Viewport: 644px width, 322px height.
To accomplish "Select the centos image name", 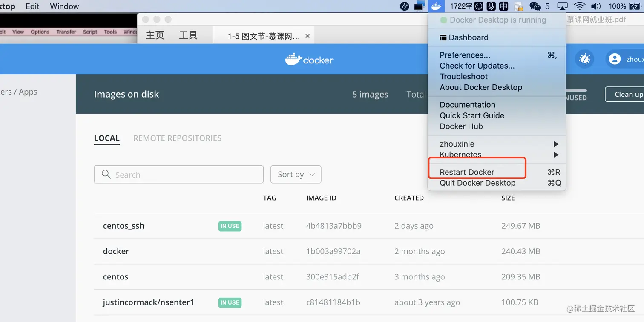I will click(x=115, y=277).
